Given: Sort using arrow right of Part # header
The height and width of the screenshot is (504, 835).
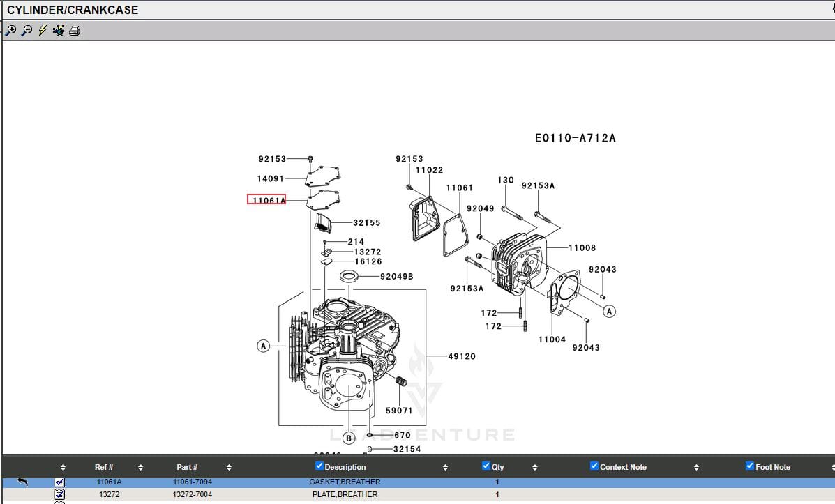Looking at the screenshot, I should click(229, 467).
